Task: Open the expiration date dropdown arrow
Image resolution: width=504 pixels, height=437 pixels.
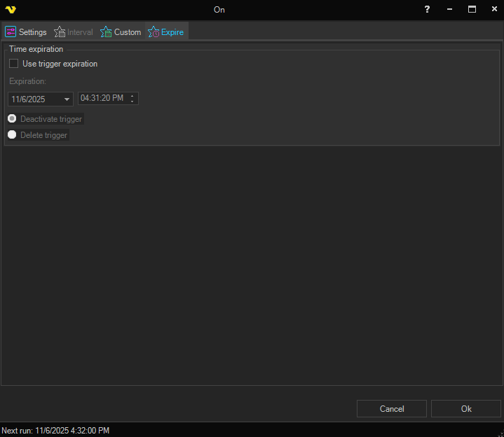Action: 67,99
